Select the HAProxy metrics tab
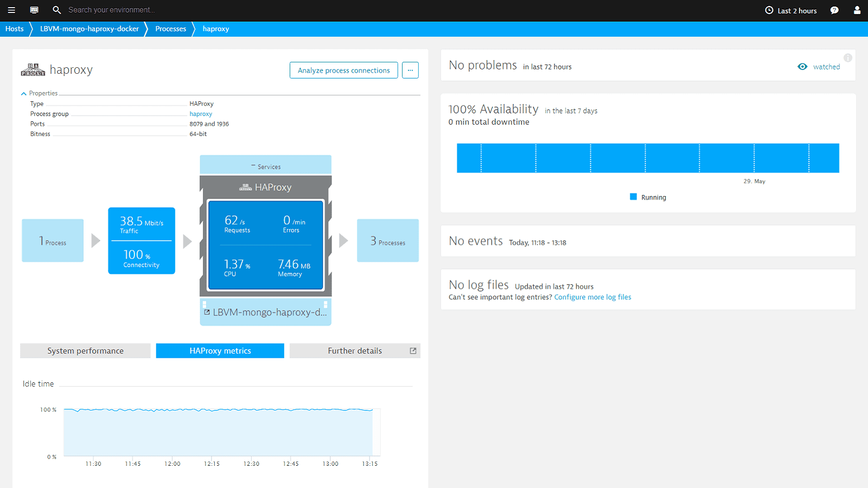The height and width of the screenshot is (488, 868). 220,351
